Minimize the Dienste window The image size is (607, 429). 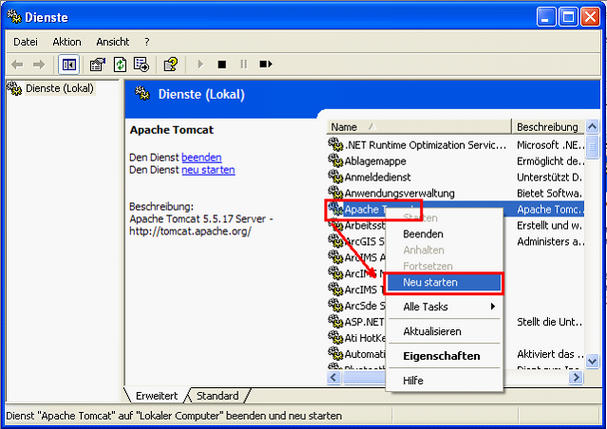(546, 17)
